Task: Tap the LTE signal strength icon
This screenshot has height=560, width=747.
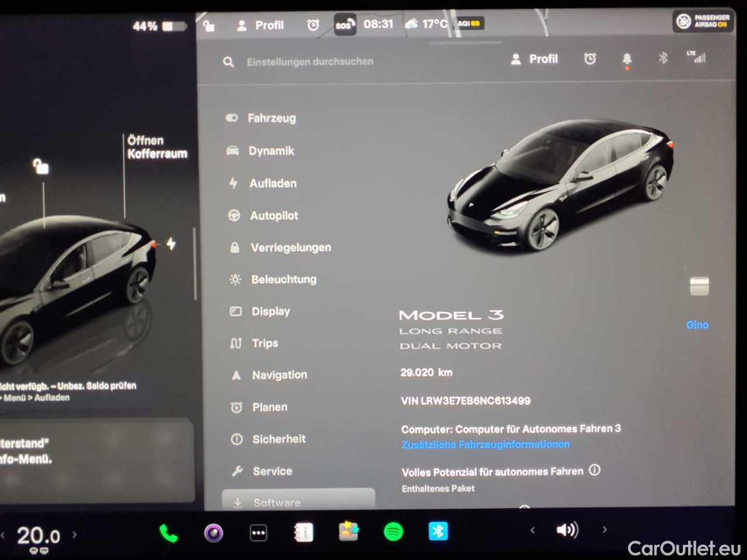Action: pyautogui.click(x=696, y=57)
